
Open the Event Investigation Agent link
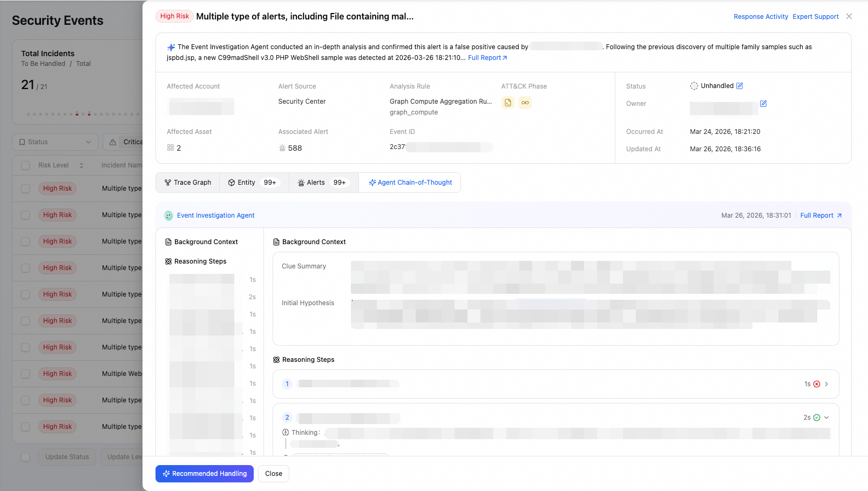pyautogui.click(x=215, y=216)
